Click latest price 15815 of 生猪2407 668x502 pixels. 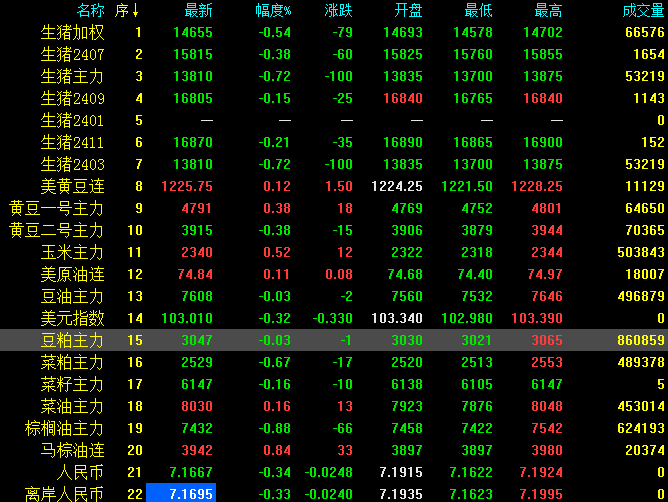[x=193, y=55]
